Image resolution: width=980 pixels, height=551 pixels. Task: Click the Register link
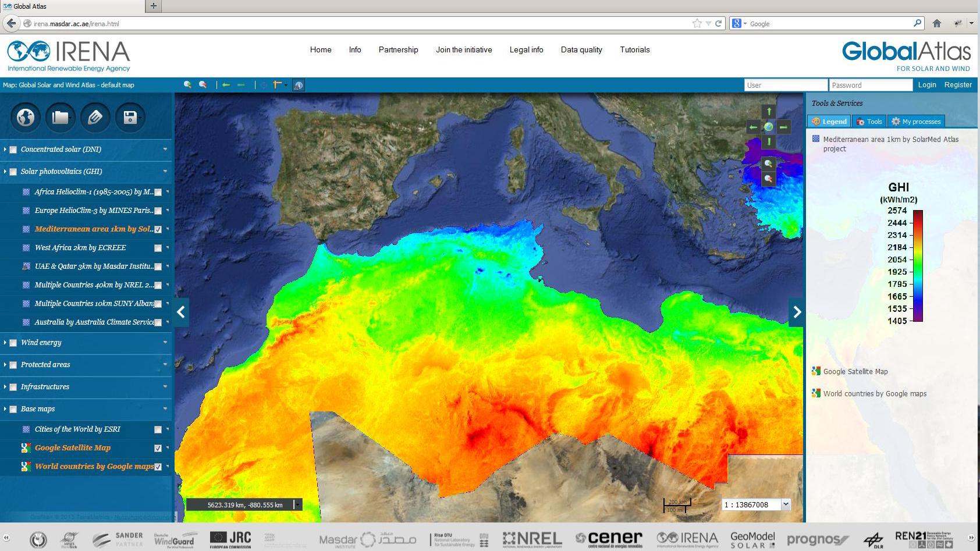coord(958,85)
